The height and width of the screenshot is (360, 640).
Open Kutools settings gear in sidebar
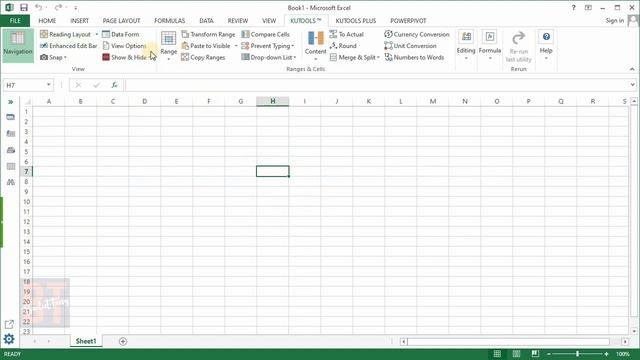9,339
